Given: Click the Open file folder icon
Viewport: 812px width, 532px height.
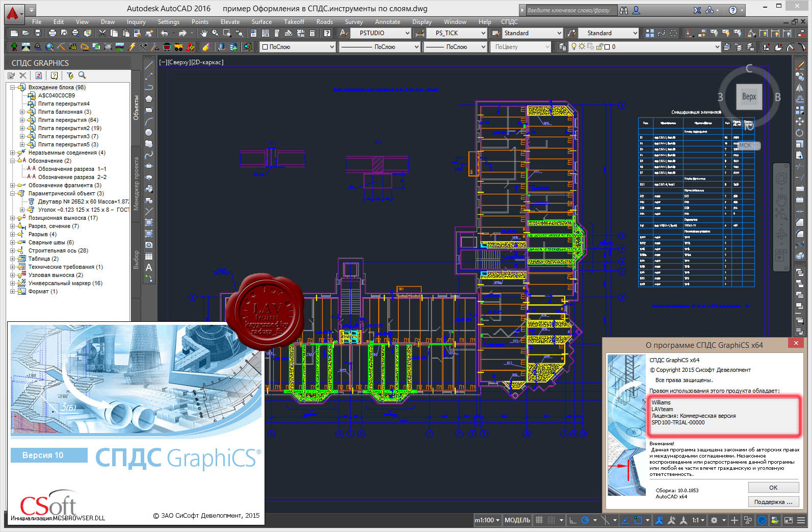Looking at the screenshot, I should coord(25,33).
